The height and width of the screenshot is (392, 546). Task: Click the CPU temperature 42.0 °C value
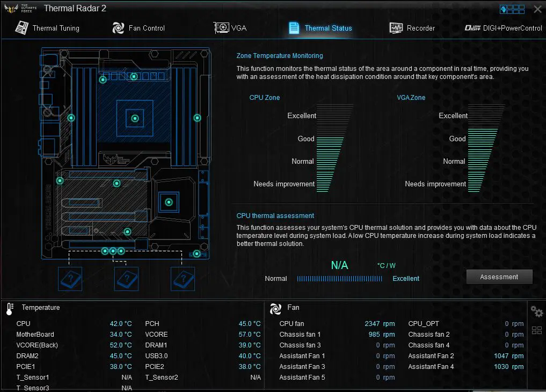[x=121, y=323]
